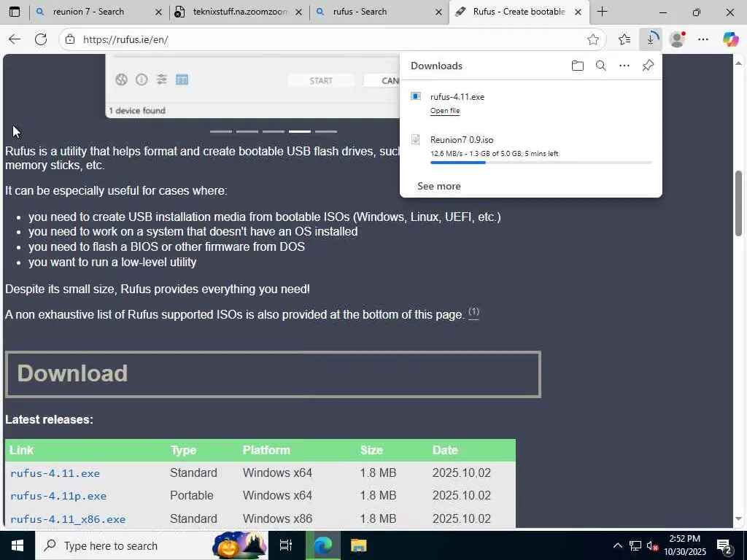This screenshot has height=560, width=747.
Task: Refresh the Rufus page
Action: (41, 39)
